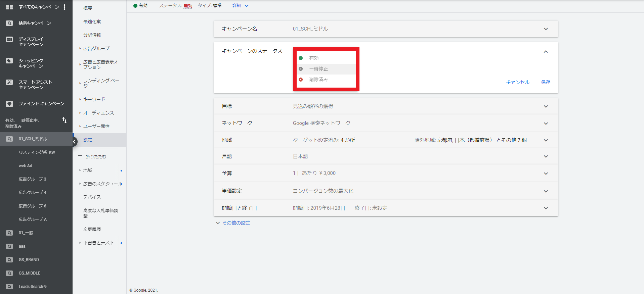Click the search icon beside 01_SCH_ミドル
The width and height of the screenshot is (644, 294).
pyautogui.click(x=9, y=139)
